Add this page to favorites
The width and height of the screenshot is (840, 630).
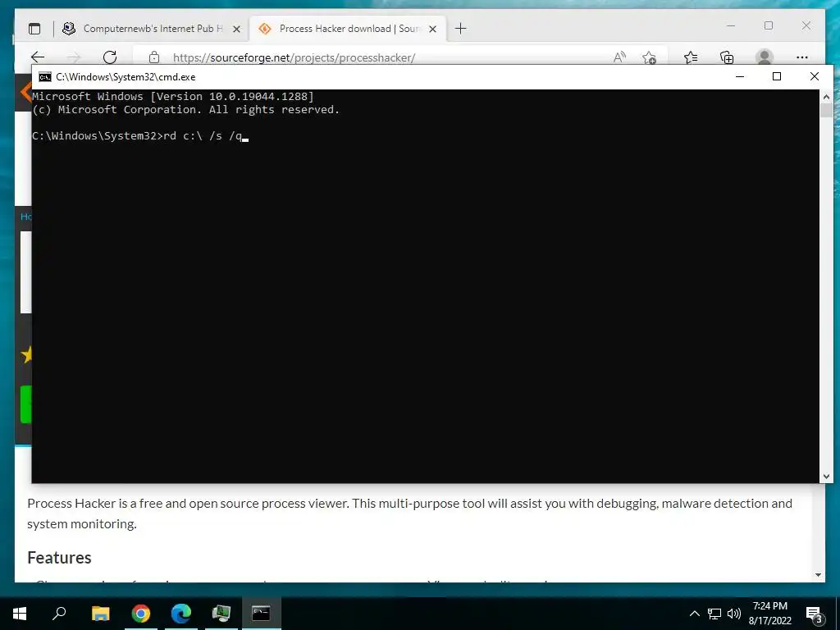[649, 57]
